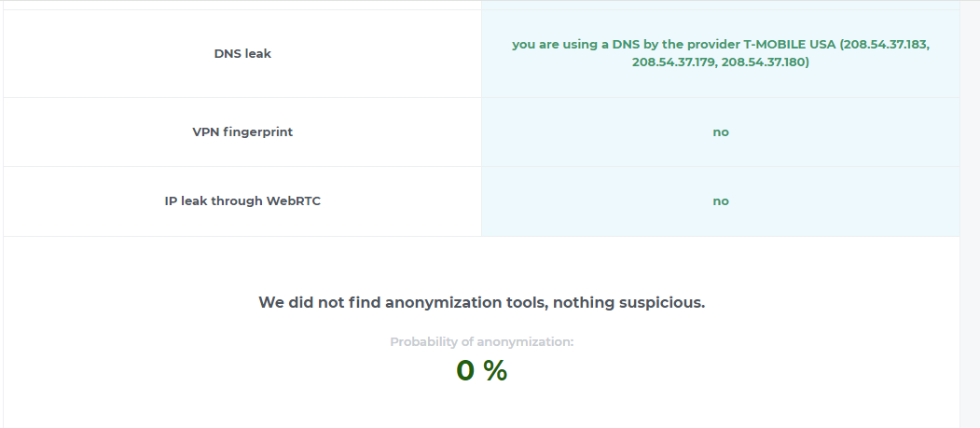Click the word "WebRTC" in the row label

pos(294,200)
